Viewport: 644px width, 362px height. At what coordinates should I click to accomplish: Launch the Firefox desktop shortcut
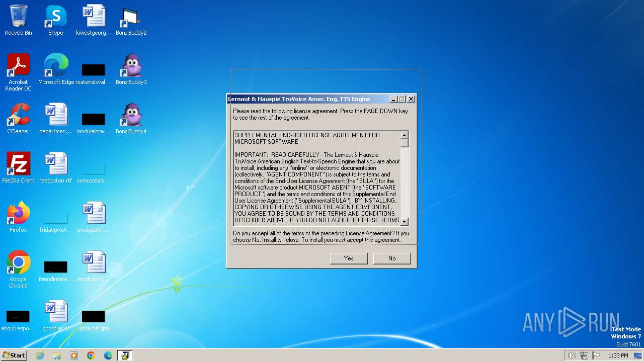pyautogui.click(x=18, y=217)
